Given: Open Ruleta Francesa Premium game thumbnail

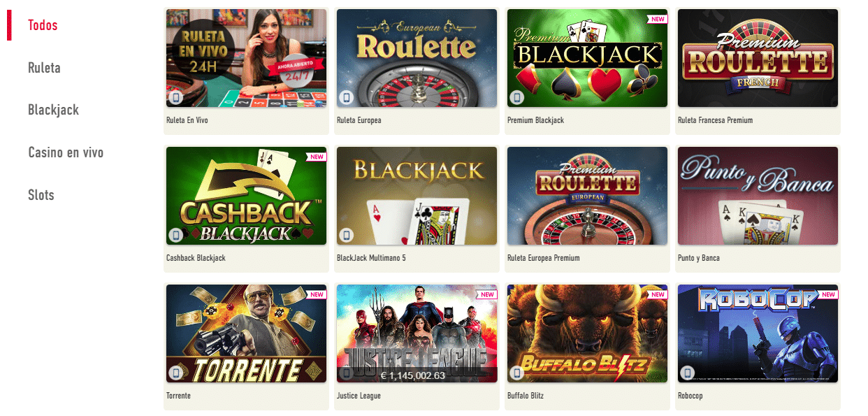Looking at the screenshot, I should click(x=758, y=58).
